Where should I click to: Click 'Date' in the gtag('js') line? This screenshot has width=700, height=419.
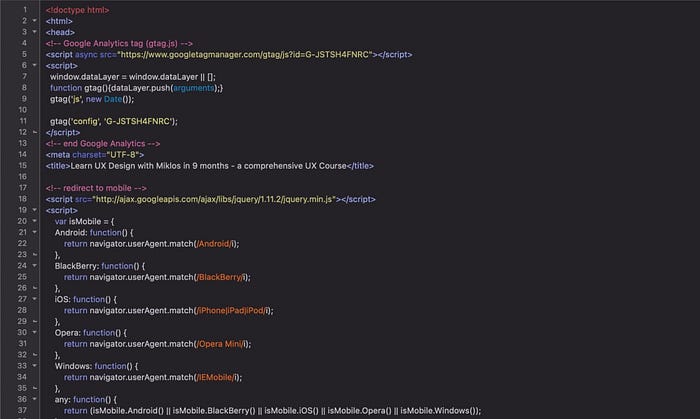113,99
